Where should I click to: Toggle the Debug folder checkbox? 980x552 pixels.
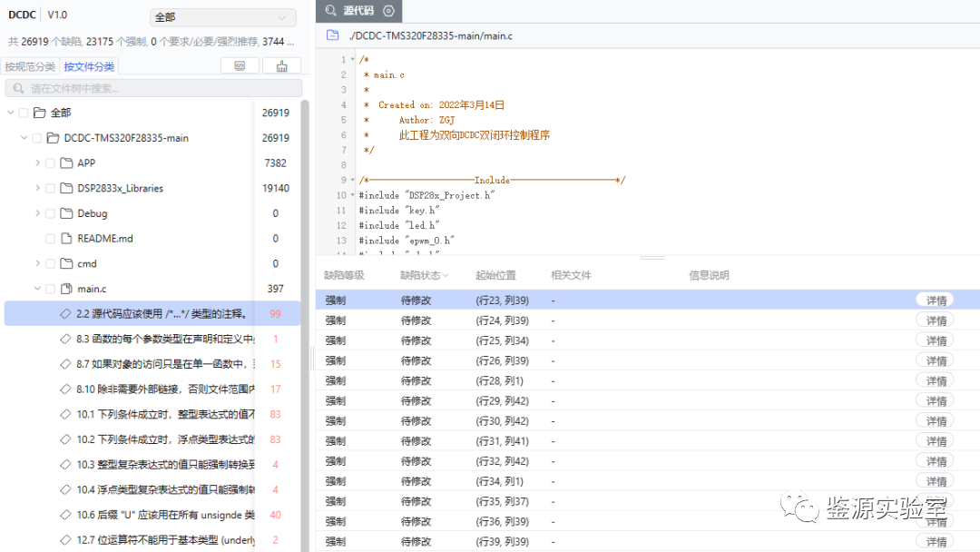pyautogui.click(x=50, y=213)
